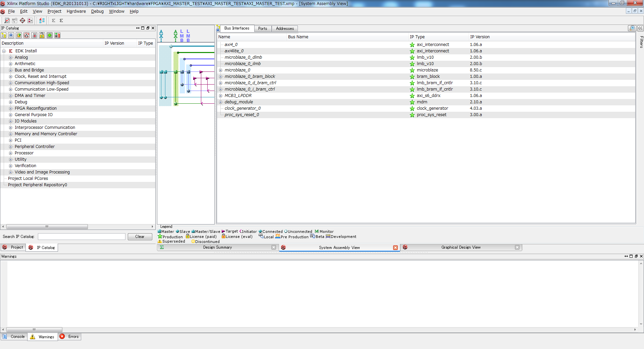
Task: Toggle microblaze_0 connection square on green axi4lite_0 bus
Action: (176, 72)
